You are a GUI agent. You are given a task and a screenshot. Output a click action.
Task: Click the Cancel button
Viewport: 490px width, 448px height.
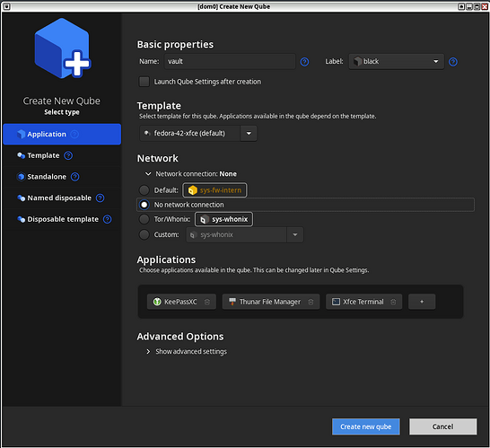(x=442, y=426)
